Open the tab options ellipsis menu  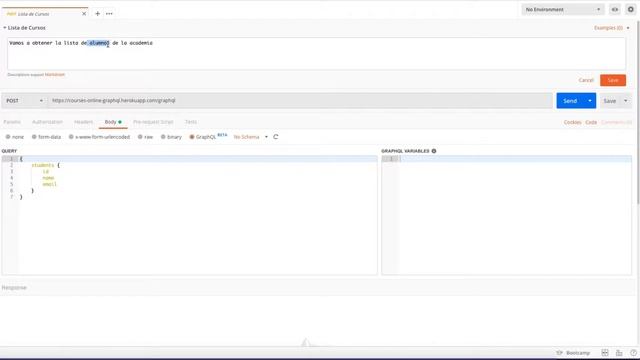tap(109, 13)
